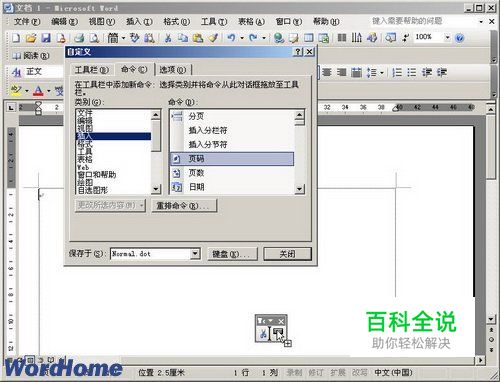Click the Print Preview magnifier icon

[94, 38]
